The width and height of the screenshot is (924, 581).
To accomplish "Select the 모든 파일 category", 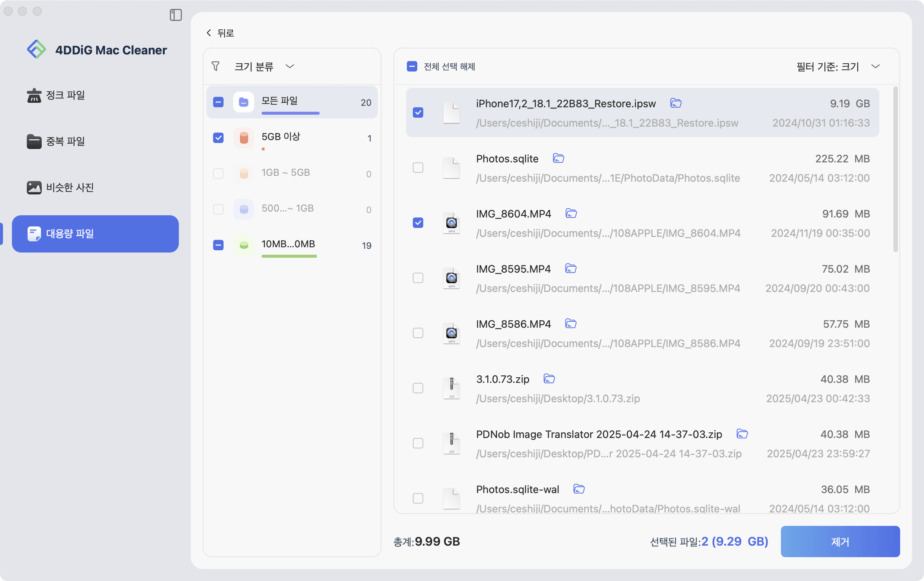I will point(292,102).
